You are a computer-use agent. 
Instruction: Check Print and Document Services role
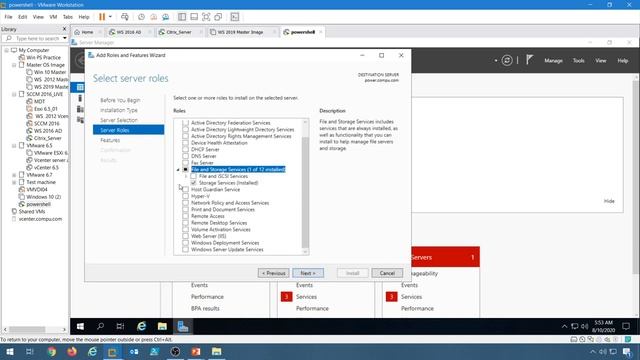pyautogui.click(x=185, y=209)
